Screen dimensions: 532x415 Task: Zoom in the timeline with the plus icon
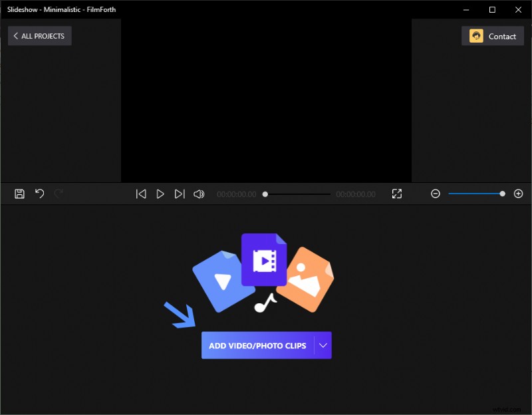coord(519,194)
